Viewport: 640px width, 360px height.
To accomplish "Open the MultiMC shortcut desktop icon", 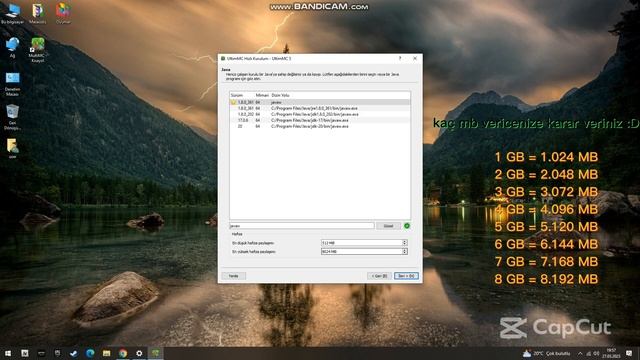I will tap(38, 49).
